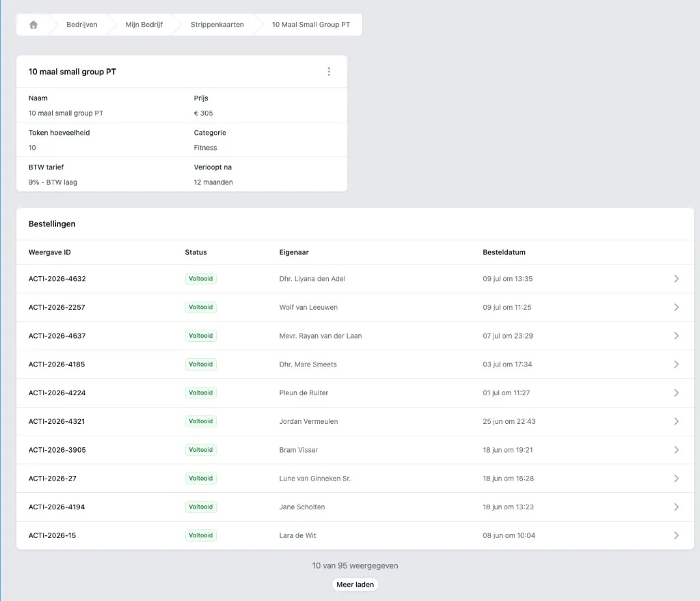Click order date 18 jun om 16:28
Screen dimensions: 700x601
[508, 478]
